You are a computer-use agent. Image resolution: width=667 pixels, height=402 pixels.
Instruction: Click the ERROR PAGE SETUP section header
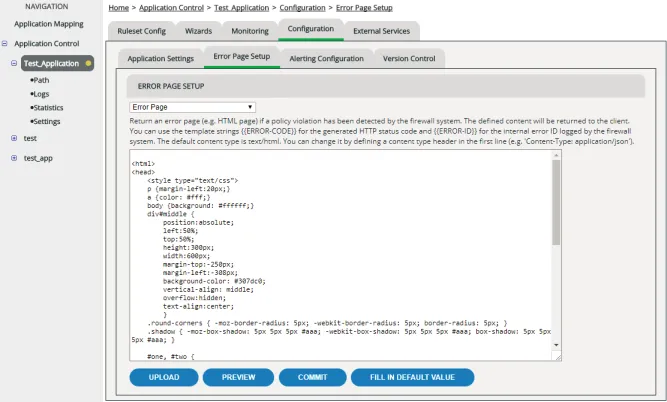pos(386,86)
